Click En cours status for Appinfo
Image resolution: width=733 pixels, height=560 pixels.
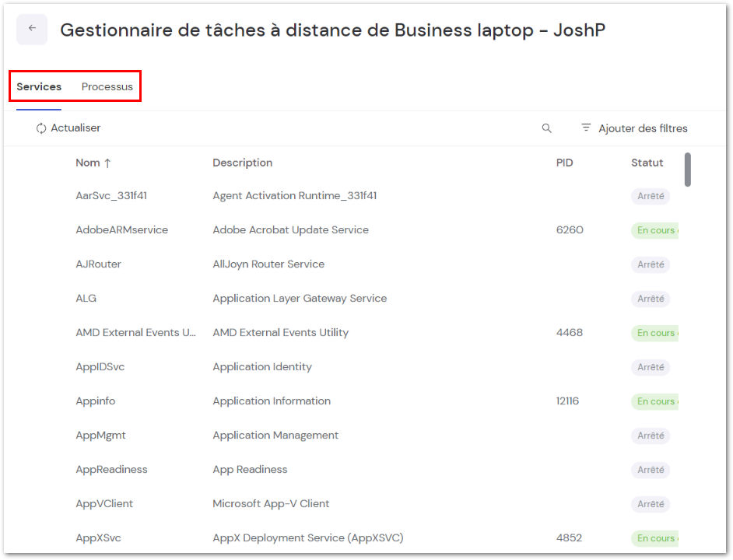coord(655,401)
